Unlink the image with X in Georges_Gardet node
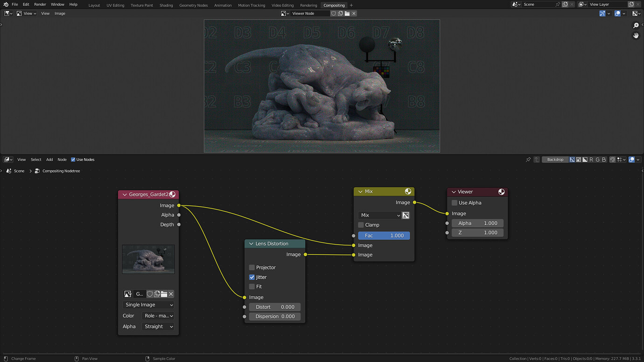Screen dimensions: 644x362 coord(171,294)
